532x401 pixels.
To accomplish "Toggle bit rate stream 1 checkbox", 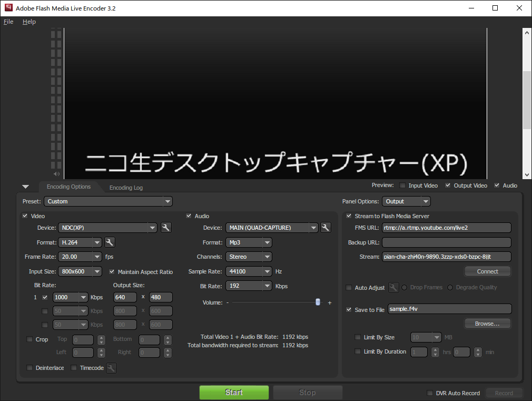I will click(x=45, y=297).
